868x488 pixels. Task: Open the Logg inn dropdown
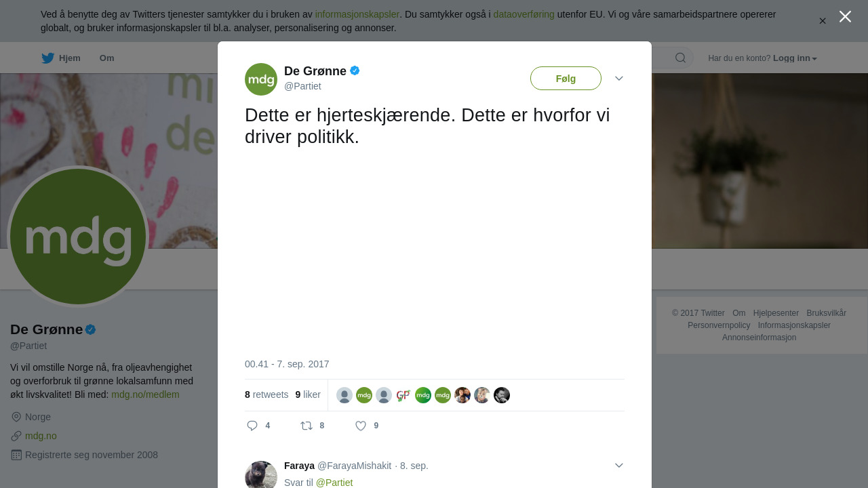795,58
